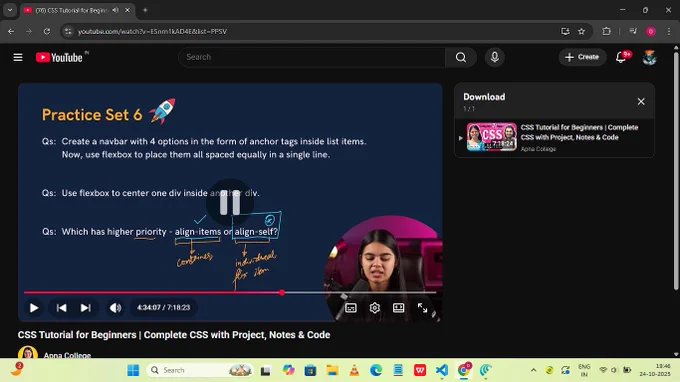680x382 pixels.
Task: Mute the video using the speaker icon
Action: click(x=115, y=308)
